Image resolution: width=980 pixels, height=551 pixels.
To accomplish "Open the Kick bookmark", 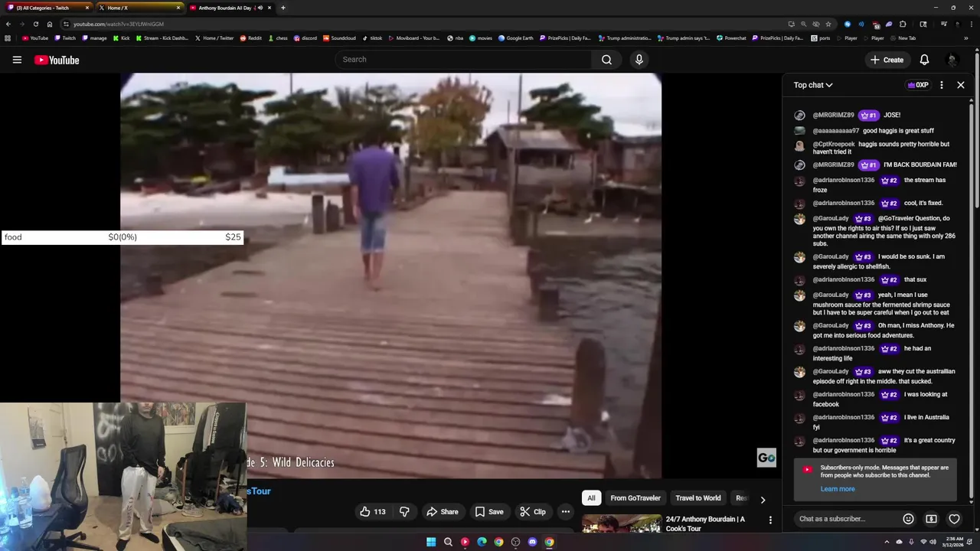I will coord(121,37).
